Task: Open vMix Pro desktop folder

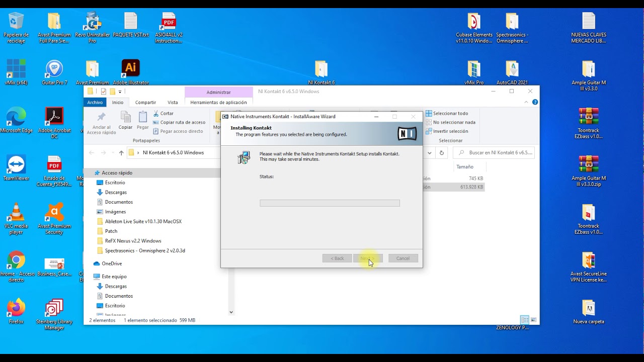Action: 474,72
